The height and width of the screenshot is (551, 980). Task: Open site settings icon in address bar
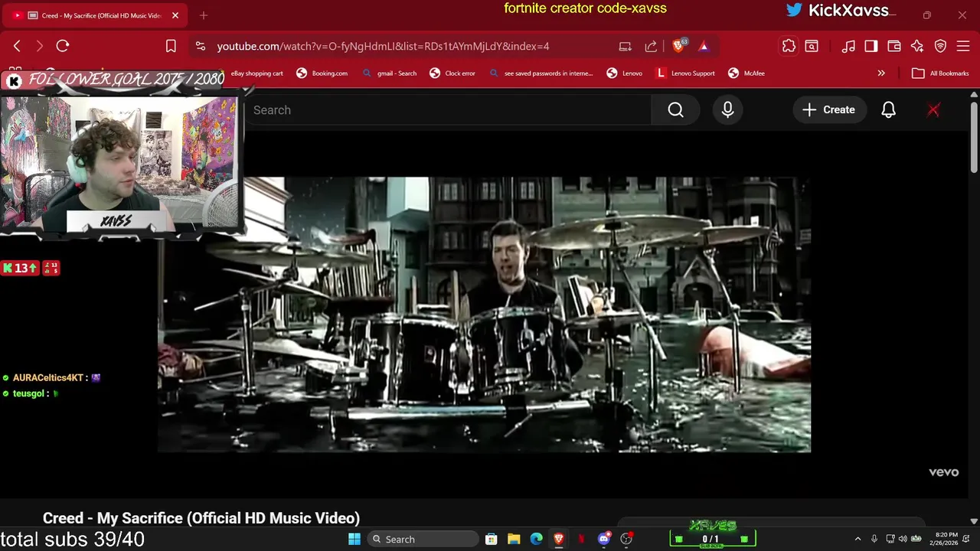(201, 46)
